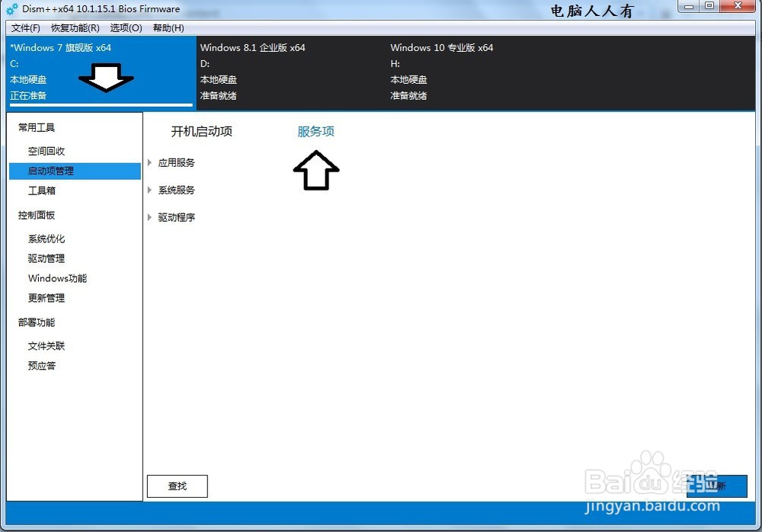Select the Windows 8.1 企业版 x64 image tile
Screen dimensions: 762x532
pyautogui.click(x=292, y=72)
